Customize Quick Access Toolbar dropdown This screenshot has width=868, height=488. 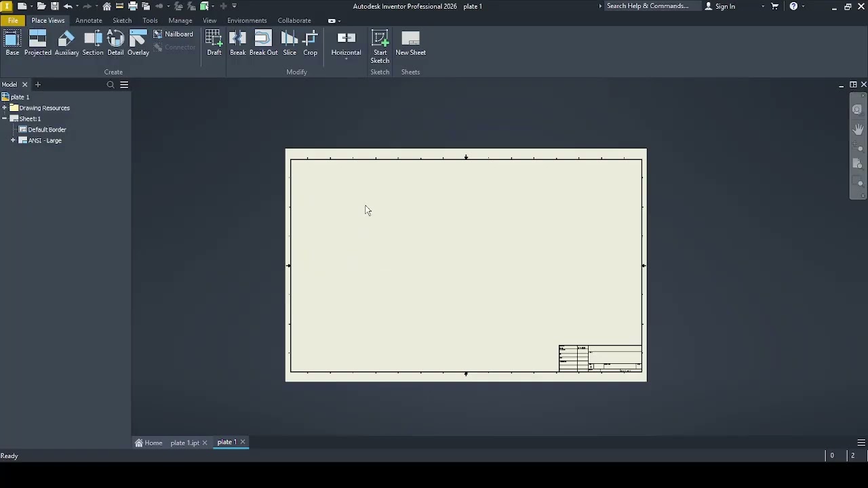point(235,6)
